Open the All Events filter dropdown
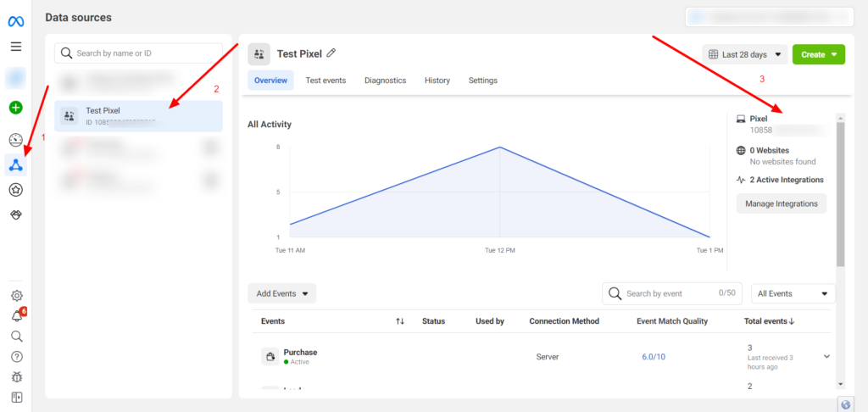 (793, 294)
